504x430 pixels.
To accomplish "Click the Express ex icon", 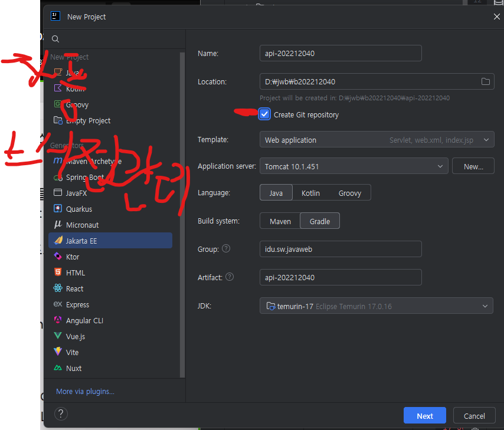I will pos(58,304).
